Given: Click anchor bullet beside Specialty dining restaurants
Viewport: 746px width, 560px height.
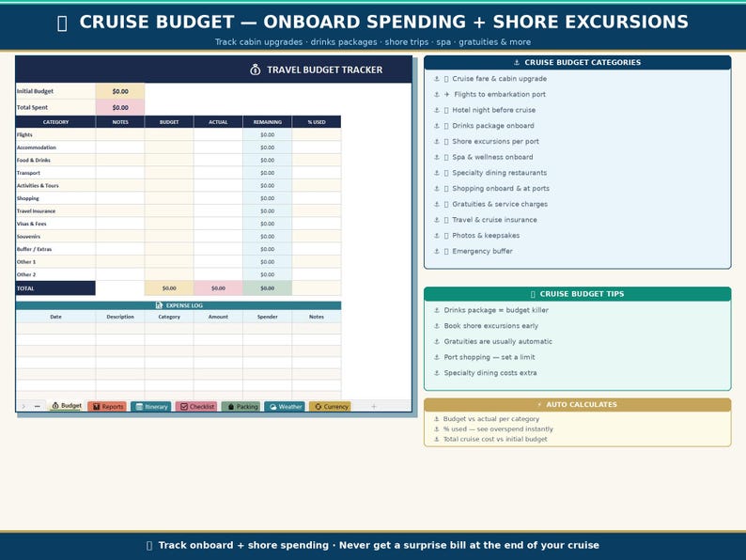Looking at the screenshot, I should pyautogui.click(x=437, y=173).
